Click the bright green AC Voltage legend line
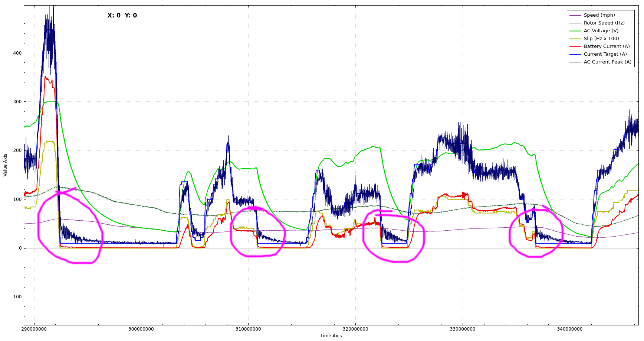 [575, 31]
